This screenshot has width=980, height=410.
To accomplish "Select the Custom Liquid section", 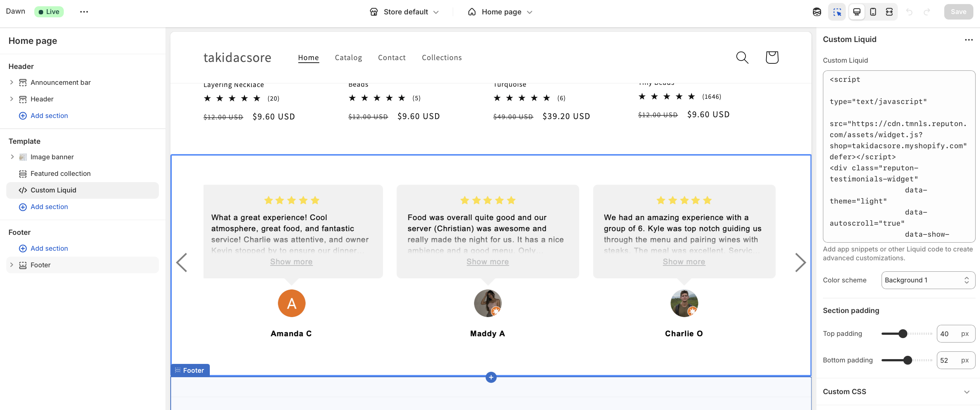I will (83, 190).
